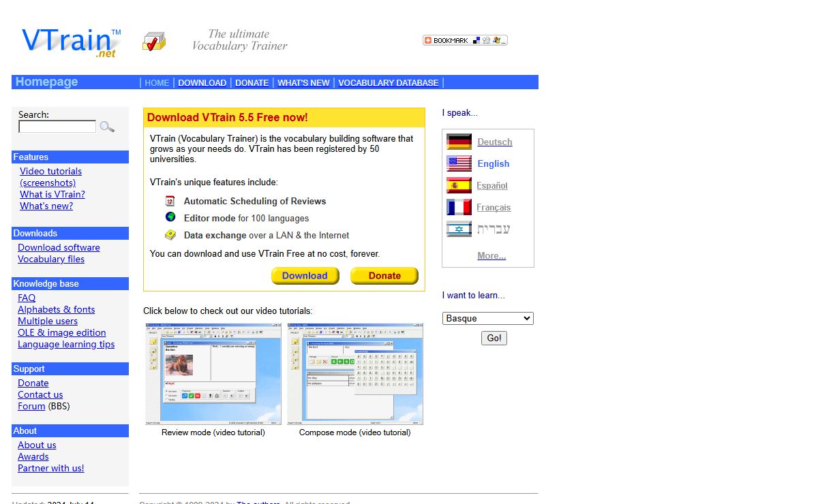The height and width of the screenshot is (504, 818).
Task: Select the Español language link
Action: 492,185
